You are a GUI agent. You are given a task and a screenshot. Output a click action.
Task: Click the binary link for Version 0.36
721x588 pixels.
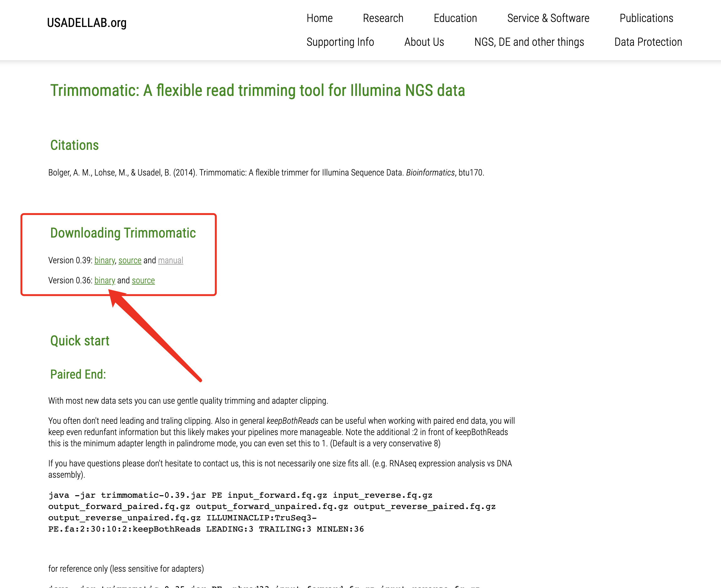105,280
